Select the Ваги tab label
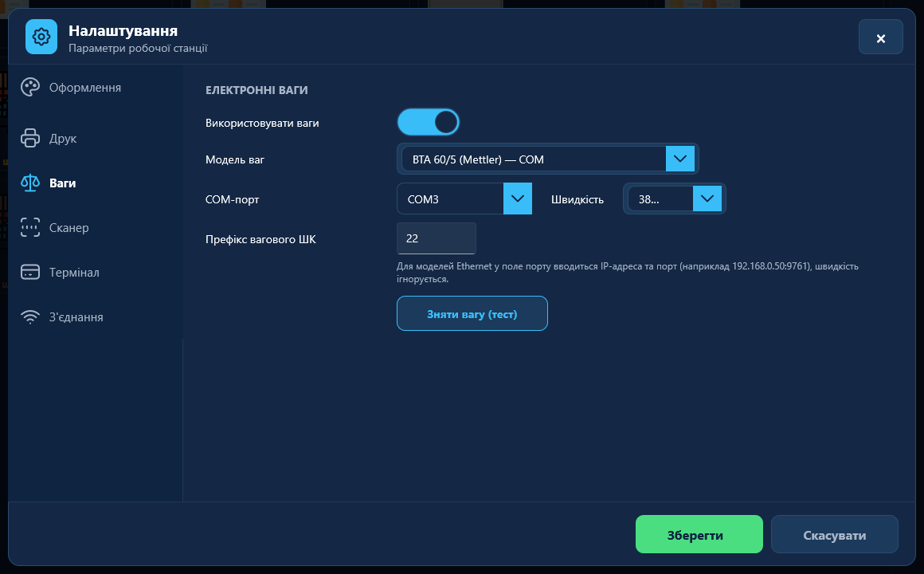The width and height of the screenshot is (924, 574). [x=62, y=183]
